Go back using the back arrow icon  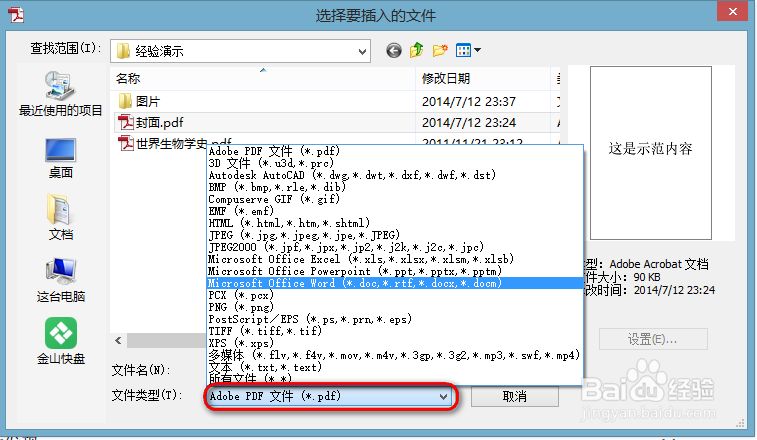[394, 50]
